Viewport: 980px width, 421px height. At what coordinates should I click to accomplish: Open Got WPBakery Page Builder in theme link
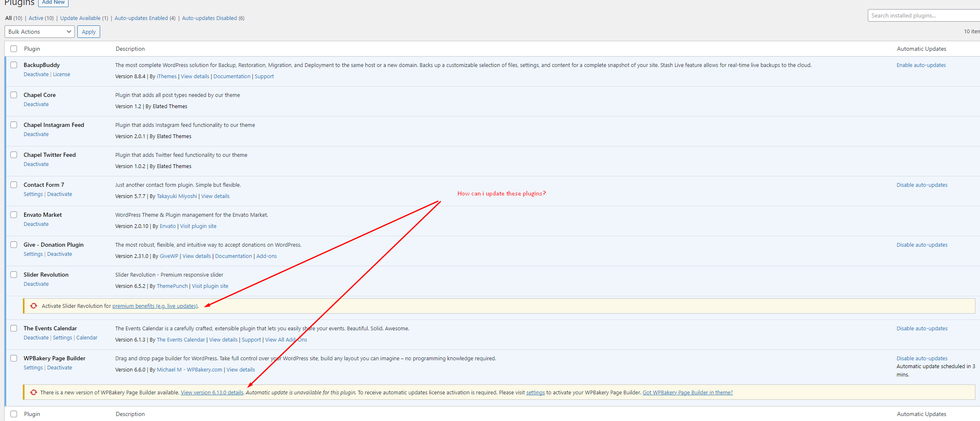click(687, 393)
